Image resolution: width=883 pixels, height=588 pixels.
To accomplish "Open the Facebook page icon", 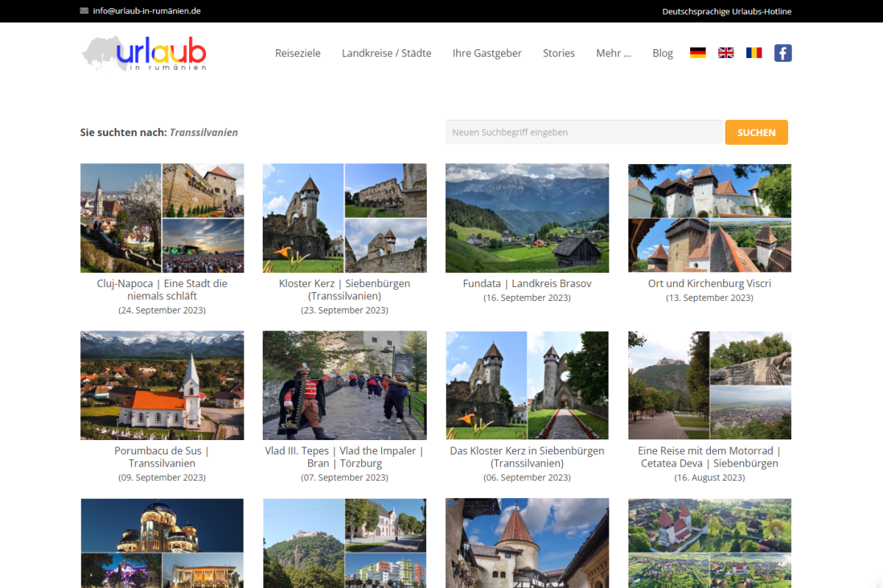I will [783, 53].
